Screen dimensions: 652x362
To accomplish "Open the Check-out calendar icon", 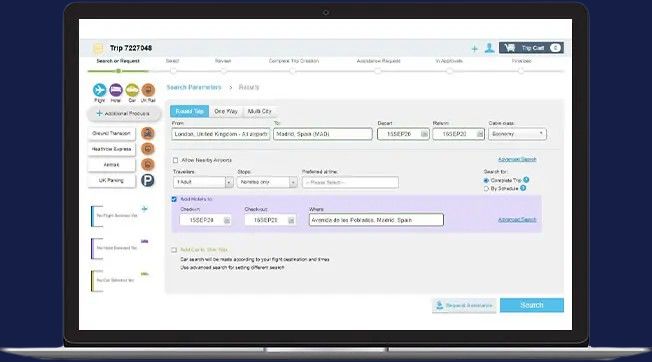I will coord(291,220).
